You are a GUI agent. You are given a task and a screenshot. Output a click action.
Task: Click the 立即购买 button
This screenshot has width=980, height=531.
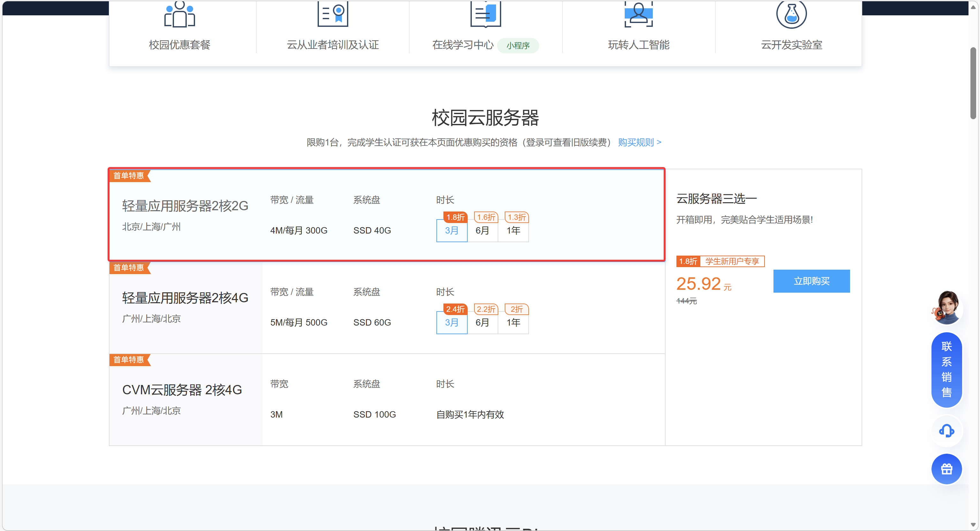coord(811,281)
